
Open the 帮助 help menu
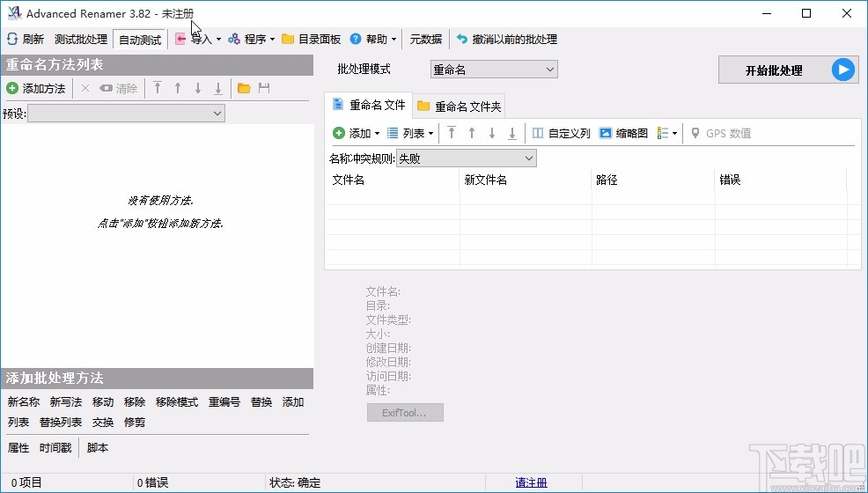373,39
